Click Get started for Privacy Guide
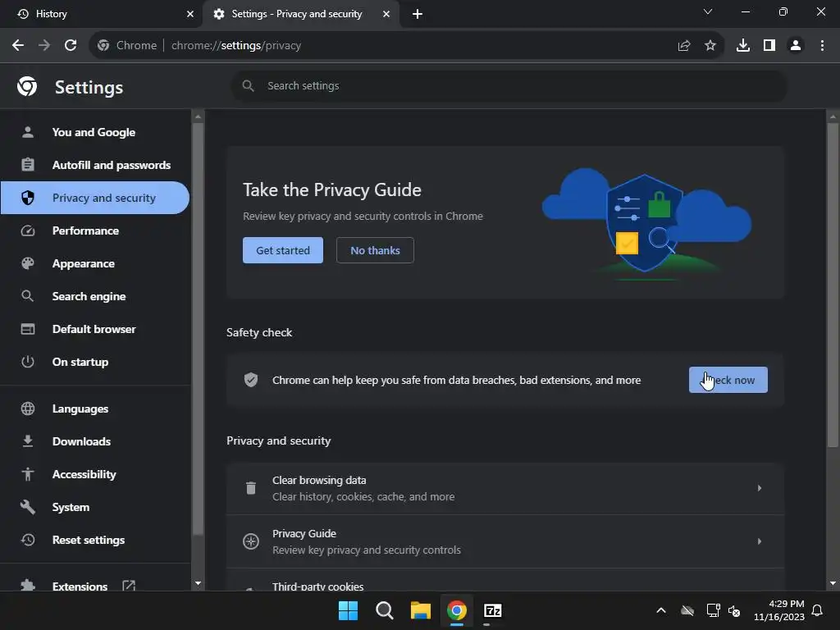The height and width of the screenshot is (630, 840). click(x=283, y=250)
